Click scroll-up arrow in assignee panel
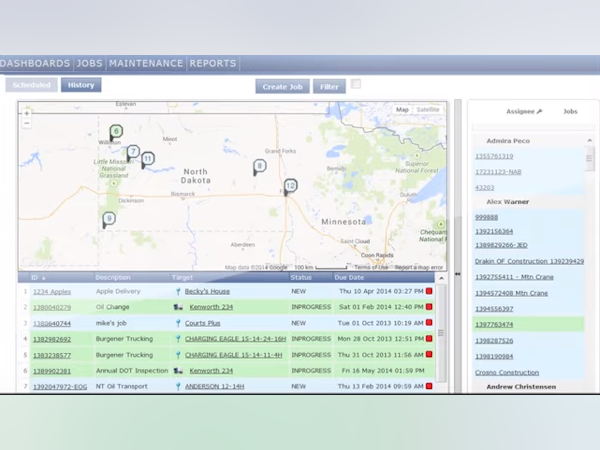Image resolution: width=600 pixels, height=450 pixels. point(590,141)
